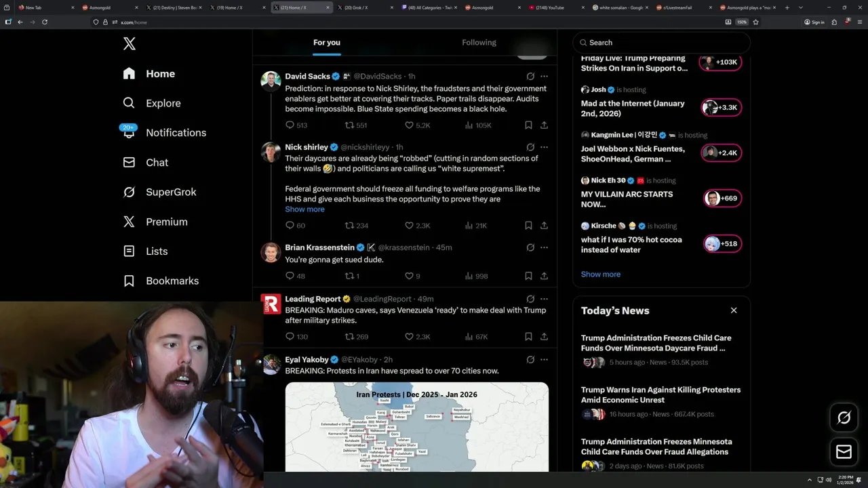This screenshot has width=868, height=488.
Task: Open Notifications from the sidebar
Action: click(164, 133)
